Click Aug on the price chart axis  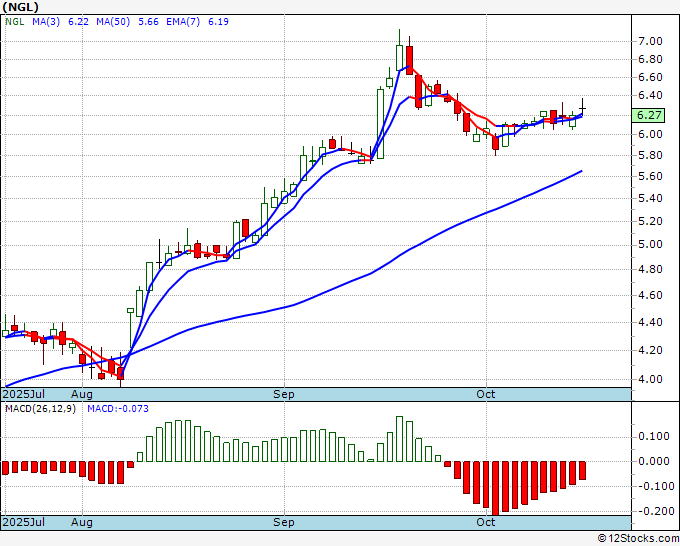click(82, 394)
